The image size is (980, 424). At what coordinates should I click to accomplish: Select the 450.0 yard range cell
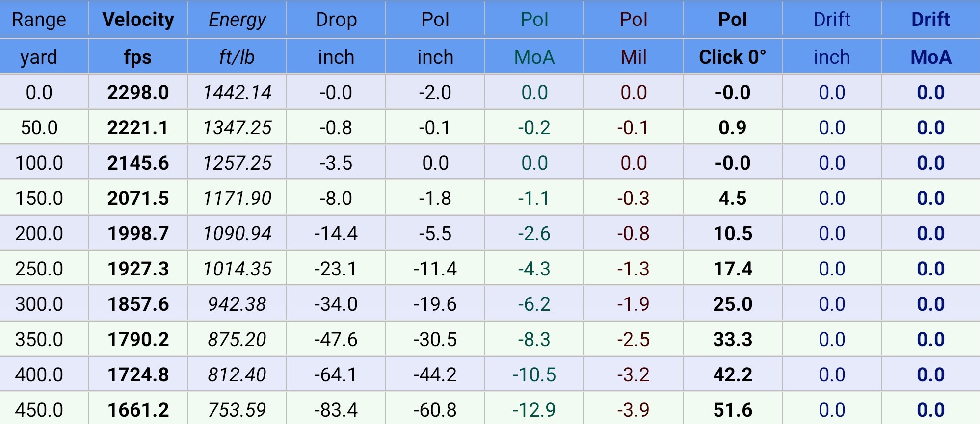[x=39, y=410]
